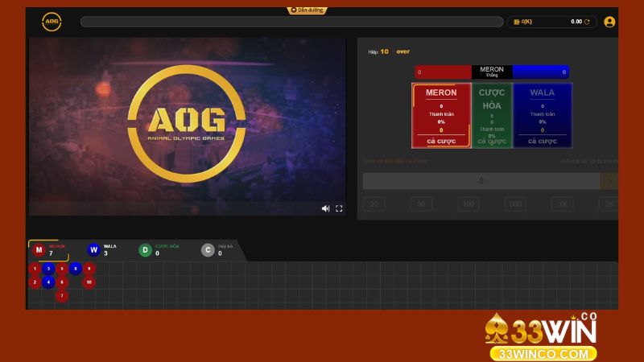Click round 10 red result circle
This screenshot has width=644, height=362.
click(x=89, y=282)
